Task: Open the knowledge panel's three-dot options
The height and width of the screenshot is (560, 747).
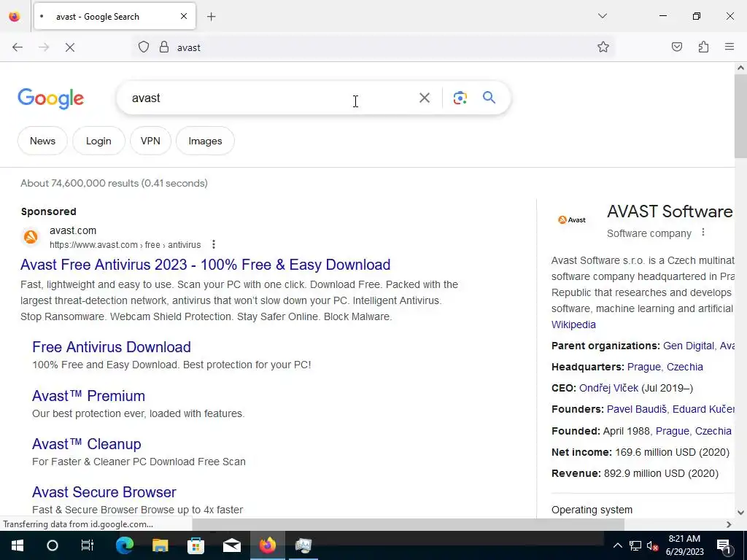Action: [x=703, y=233]
